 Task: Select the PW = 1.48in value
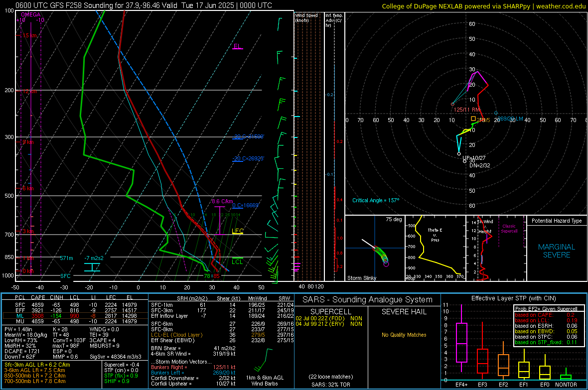(18, 329)
